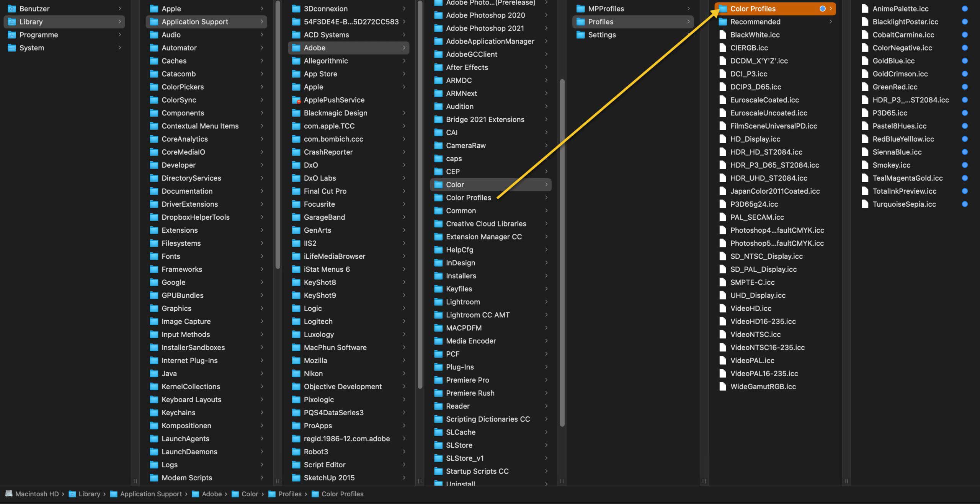Image resolution: width=980 pixels, height=504 pixels.
Task: Click the ApplePushService folder icon with red badge
Action: (x=296, y=100)
